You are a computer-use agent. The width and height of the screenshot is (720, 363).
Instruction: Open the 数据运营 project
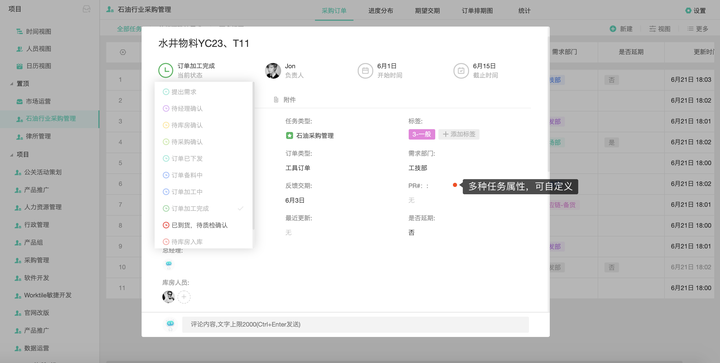36,348
